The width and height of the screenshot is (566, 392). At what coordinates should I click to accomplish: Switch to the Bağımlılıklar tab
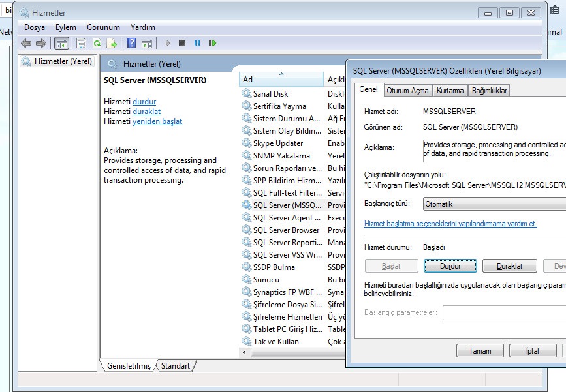click(x=490, y=91)
